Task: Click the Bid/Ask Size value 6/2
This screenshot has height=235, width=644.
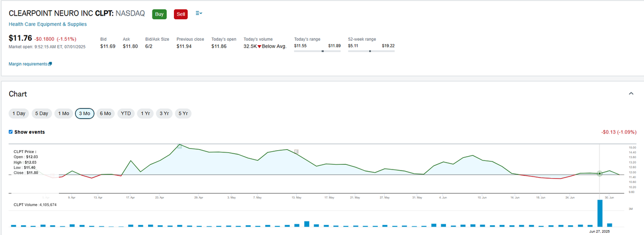Action: 149,47
